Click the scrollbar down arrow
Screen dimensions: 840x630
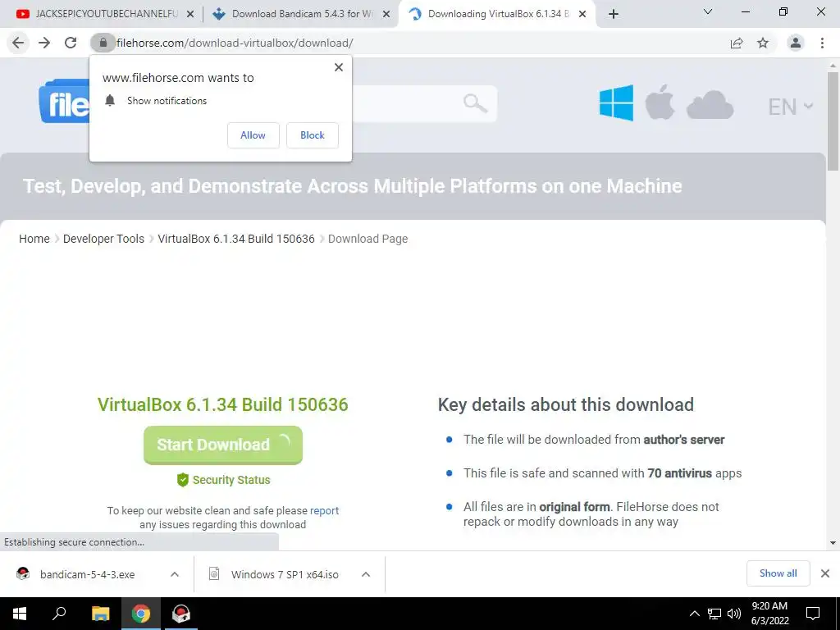[833, 543]
